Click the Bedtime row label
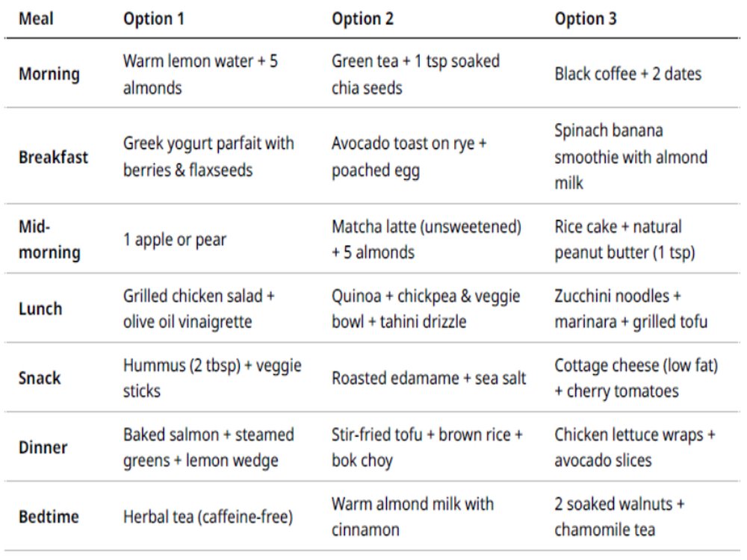747x560 pixels. [49, 517]
